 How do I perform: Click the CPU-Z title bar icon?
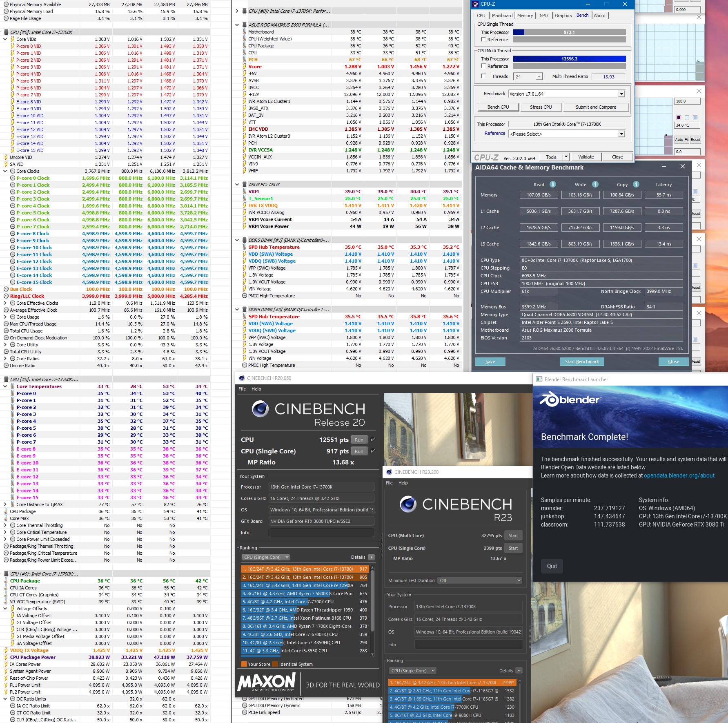click(475, 4)
